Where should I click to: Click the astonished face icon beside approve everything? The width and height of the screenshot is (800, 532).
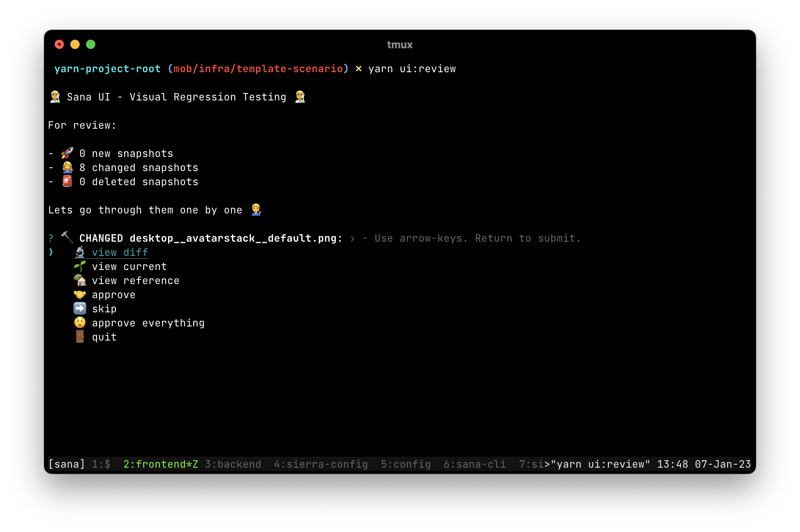click(80, 323)
